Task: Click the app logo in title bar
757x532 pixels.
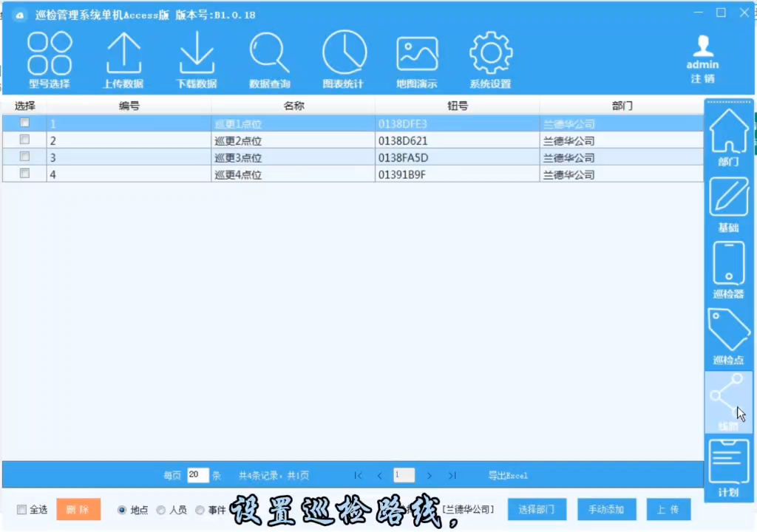Action: point(19,15)
